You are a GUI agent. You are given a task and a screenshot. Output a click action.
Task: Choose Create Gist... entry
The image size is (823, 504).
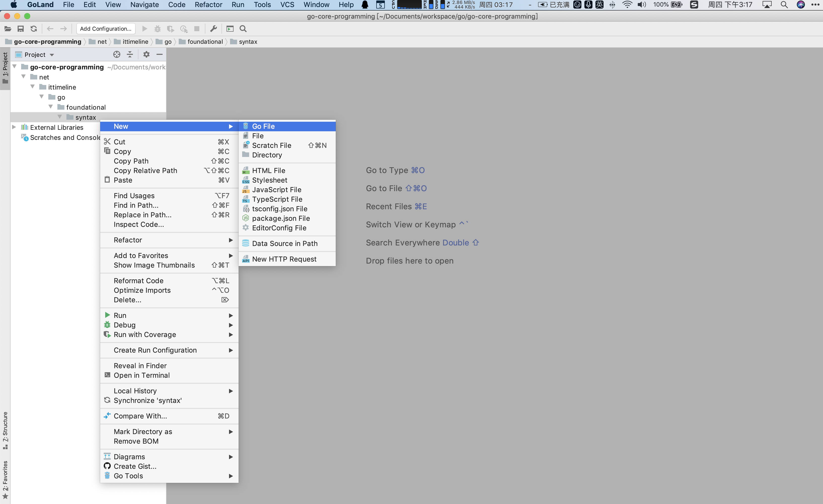[x=169, y=466]
